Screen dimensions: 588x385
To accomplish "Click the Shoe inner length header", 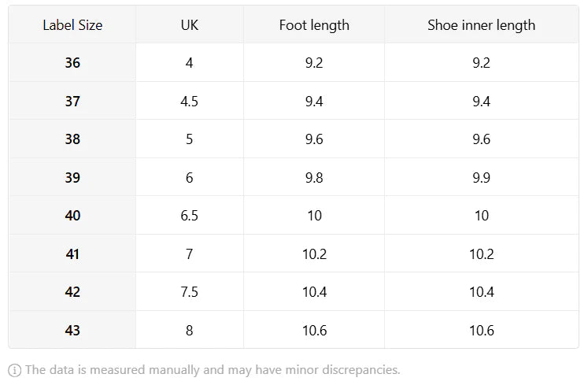I will point(481,25).
